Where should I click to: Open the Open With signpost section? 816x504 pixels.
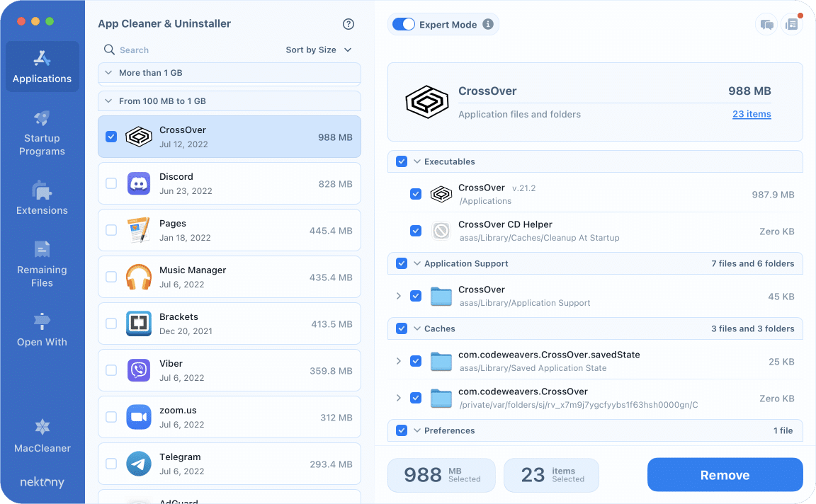tap(42, 329)
